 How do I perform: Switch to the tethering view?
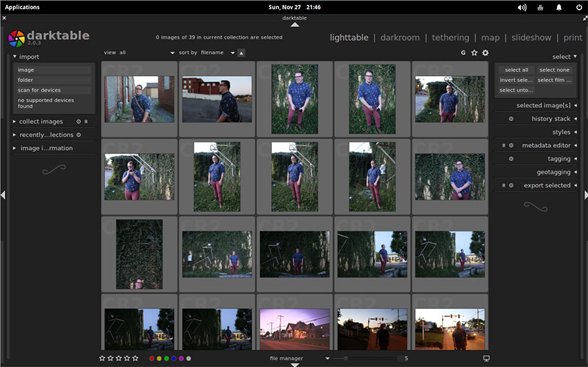pos(450,37)
